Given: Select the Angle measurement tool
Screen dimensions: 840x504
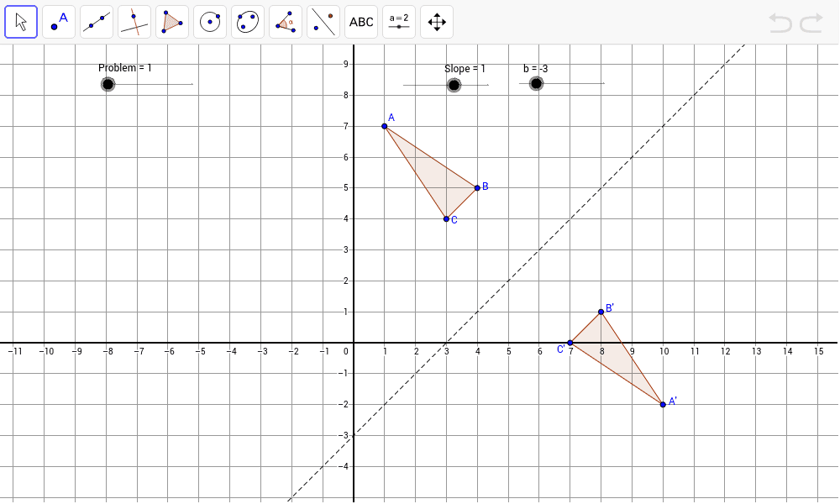Looking at the screenshot, I should tap(285, 21).
